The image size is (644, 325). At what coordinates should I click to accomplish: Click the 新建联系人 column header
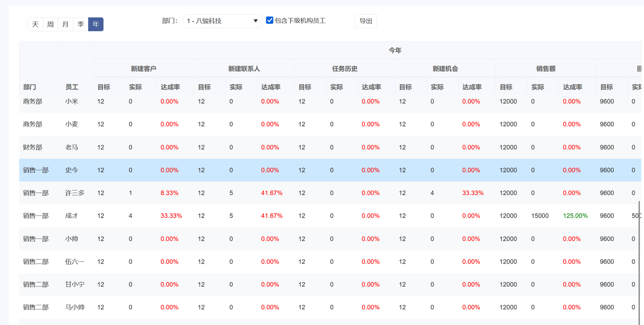pyautogui.click(x=244, y=68)
